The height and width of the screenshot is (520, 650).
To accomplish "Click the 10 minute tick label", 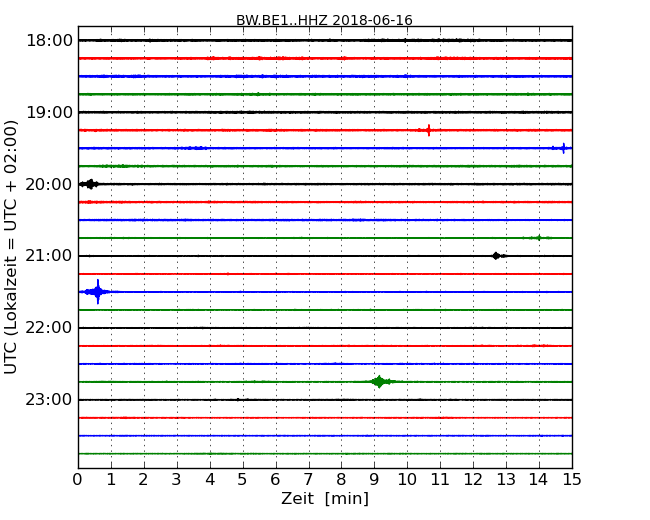I will (x=407, y=480).
